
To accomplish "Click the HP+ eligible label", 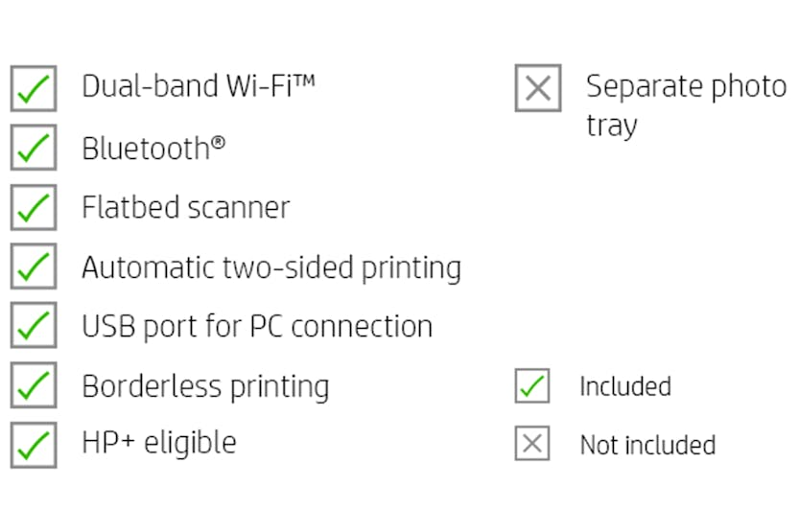I will pos(158,443).
